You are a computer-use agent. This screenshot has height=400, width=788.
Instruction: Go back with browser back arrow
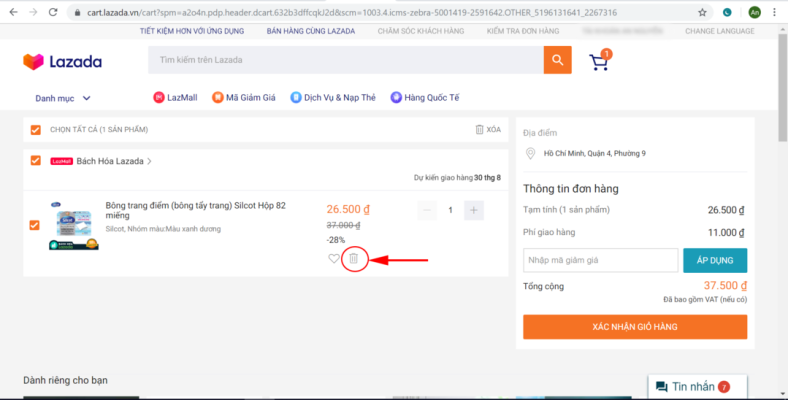(x=14, y=12)
